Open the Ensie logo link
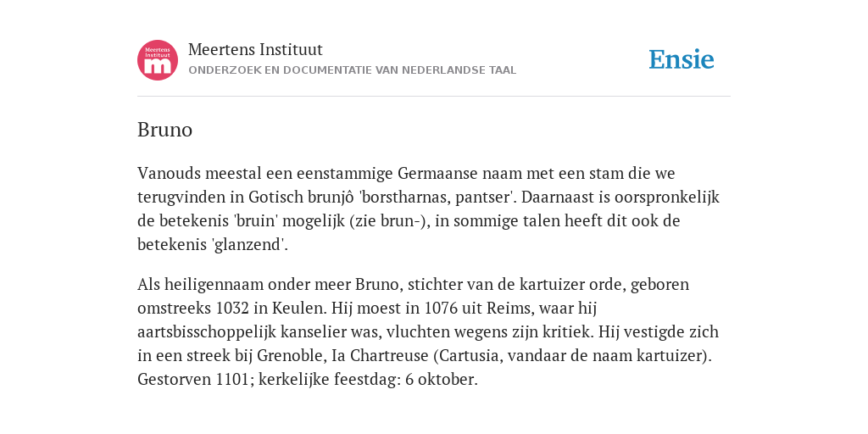Viewport: 868px width, 434px height. point(682,60)
